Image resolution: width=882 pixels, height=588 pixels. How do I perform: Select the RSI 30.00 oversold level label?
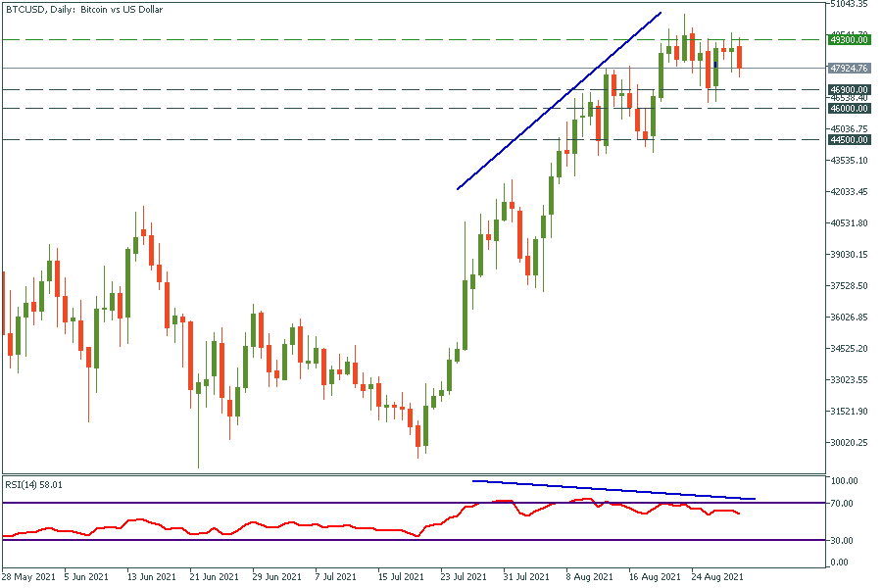[x=844, y=541]
